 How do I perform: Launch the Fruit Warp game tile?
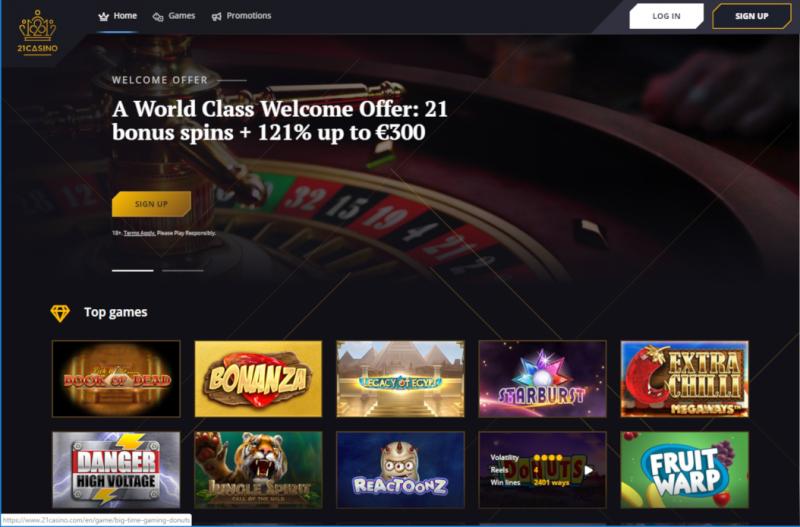pos(685,470)
